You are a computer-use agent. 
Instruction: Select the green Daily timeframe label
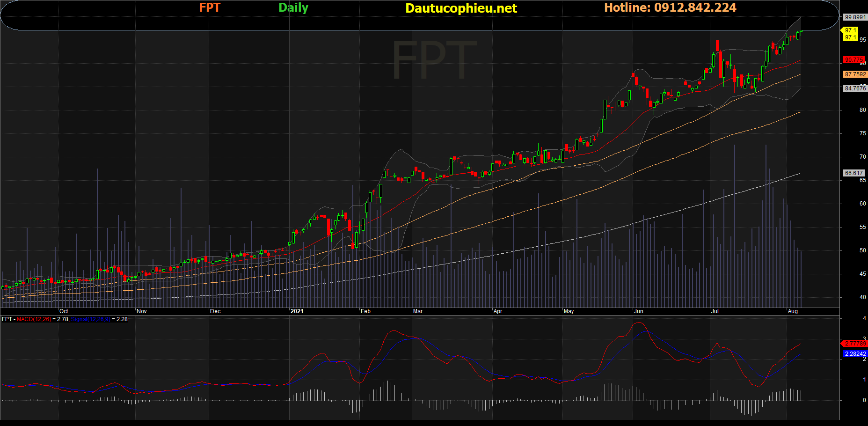tap(293, 8)
